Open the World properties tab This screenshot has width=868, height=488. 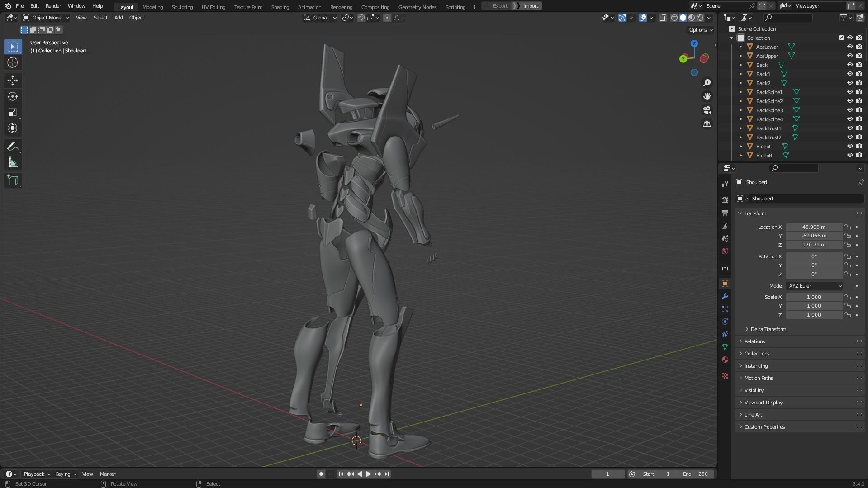725,251
